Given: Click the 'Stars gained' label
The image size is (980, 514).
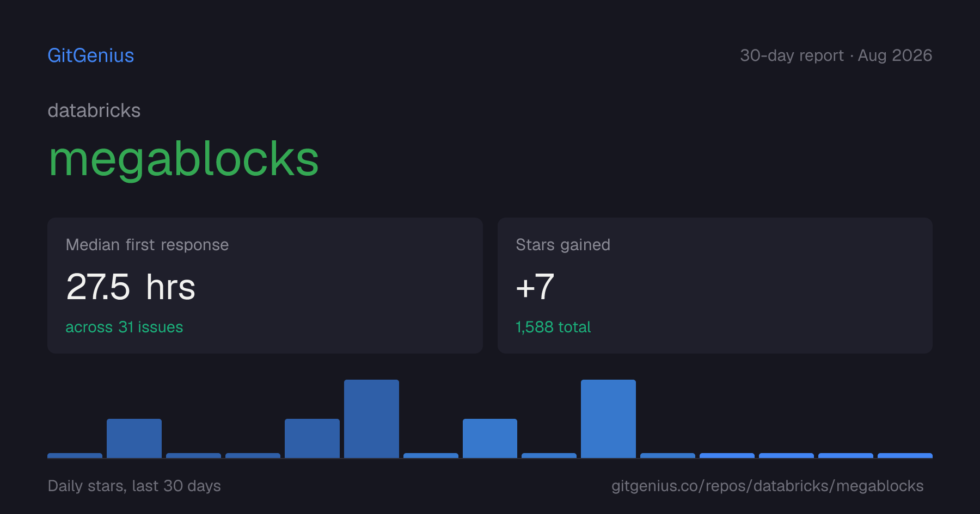Looking at the screenshot, I should (x=563, y=245).
